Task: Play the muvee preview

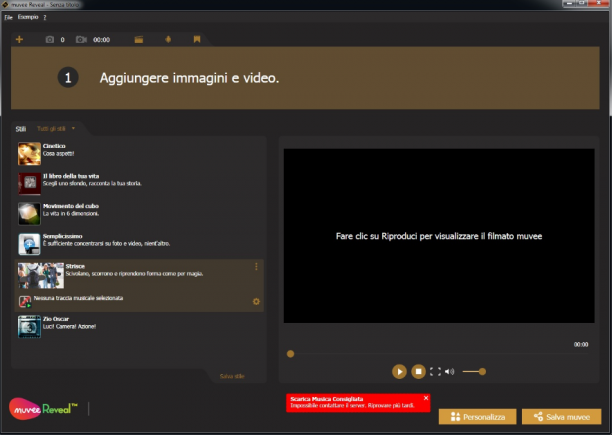Action: (x=399, y=371)
